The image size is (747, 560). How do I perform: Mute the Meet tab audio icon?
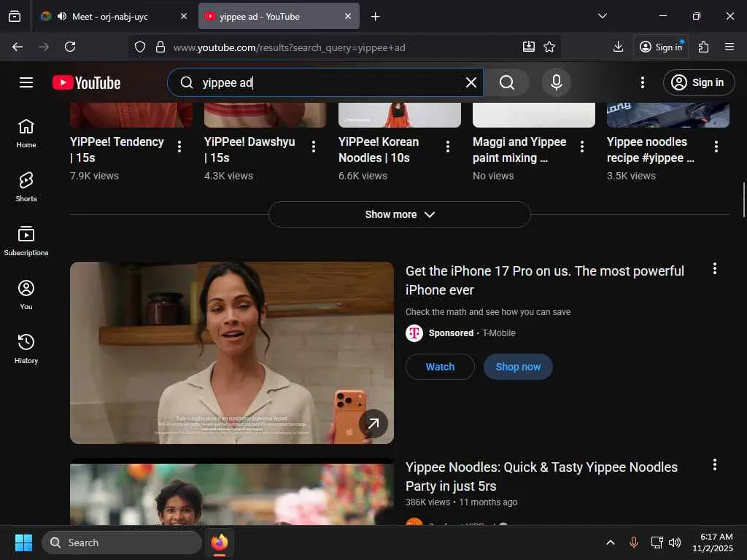pos(62,16)
